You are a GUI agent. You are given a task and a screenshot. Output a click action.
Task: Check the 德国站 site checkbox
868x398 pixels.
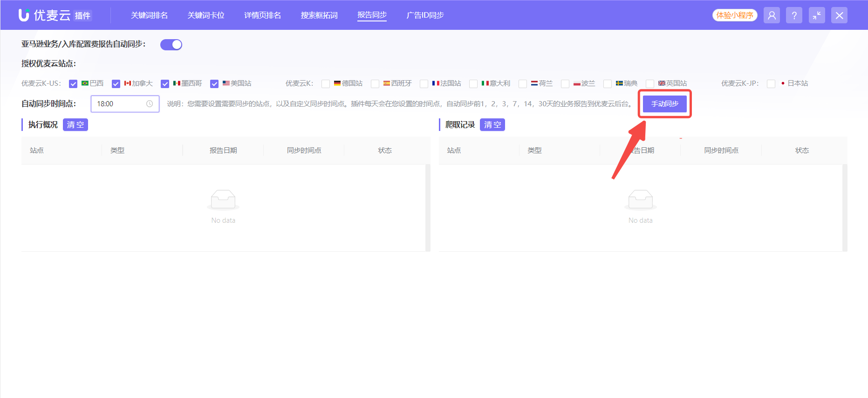click(x=326, y=84)
